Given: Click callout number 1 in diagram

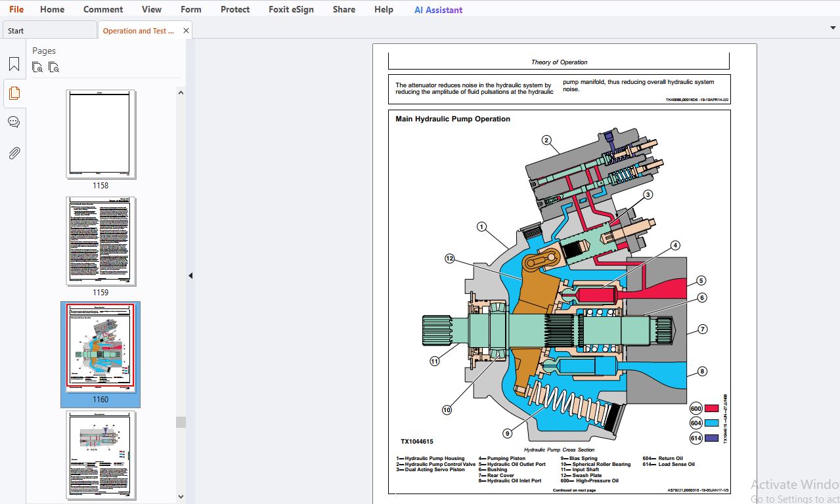Looking at the screenshot, I should point(481,227).
